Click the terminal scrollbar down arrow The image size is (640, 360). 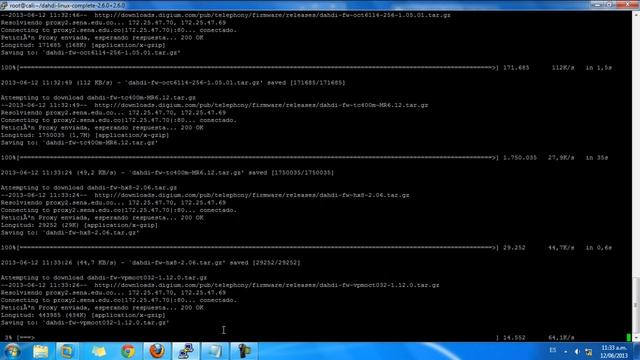[x=636, y=338]
